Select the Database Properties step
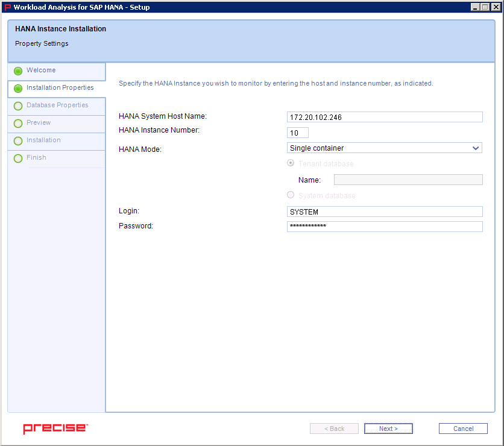The height and width of the screenshot is (446, 504). pyautogui.click(x=57, y=106)
